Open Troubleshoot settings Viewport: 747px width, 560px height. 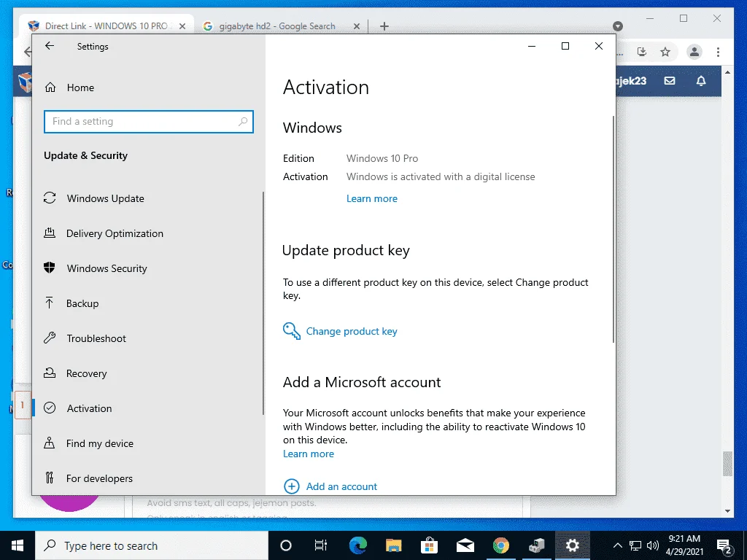pos(85,338)
